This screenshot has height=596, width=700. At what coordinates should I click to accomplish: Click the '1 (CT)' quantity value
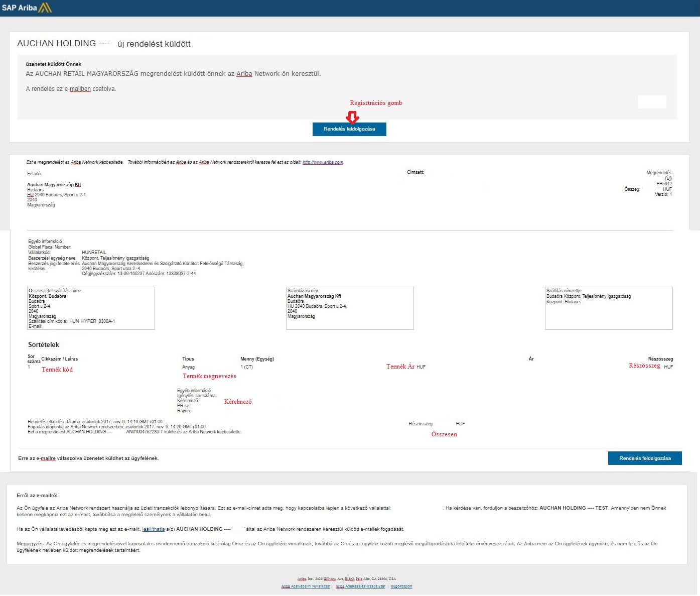point(247,367)
